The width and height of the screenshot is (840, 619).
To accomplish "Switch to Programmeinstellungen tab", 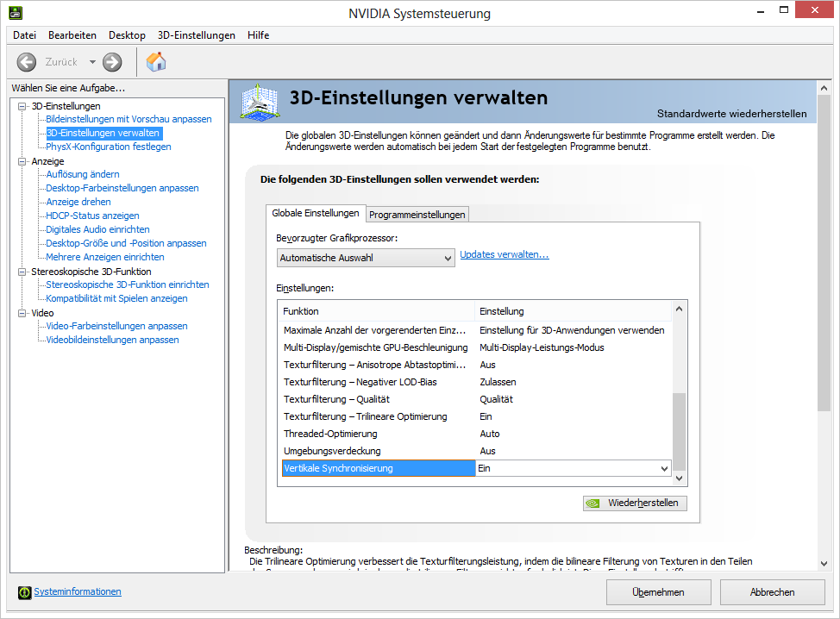I will coord(417,214).
